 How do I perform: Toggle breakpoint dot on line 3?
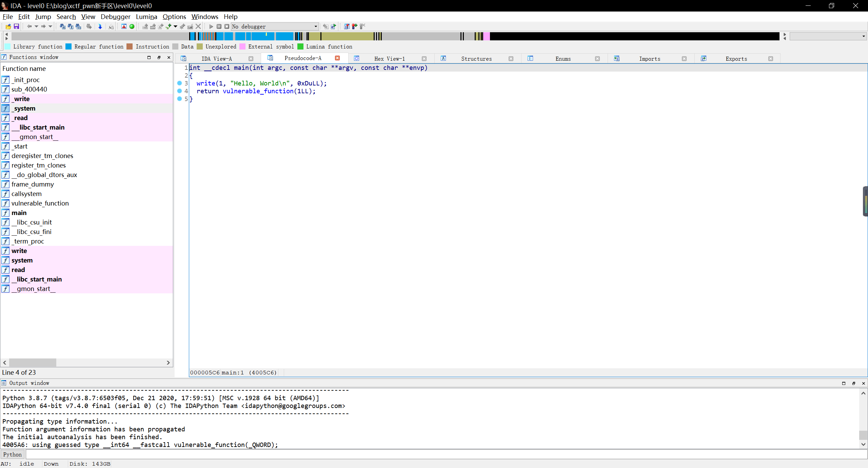(180, 83)
